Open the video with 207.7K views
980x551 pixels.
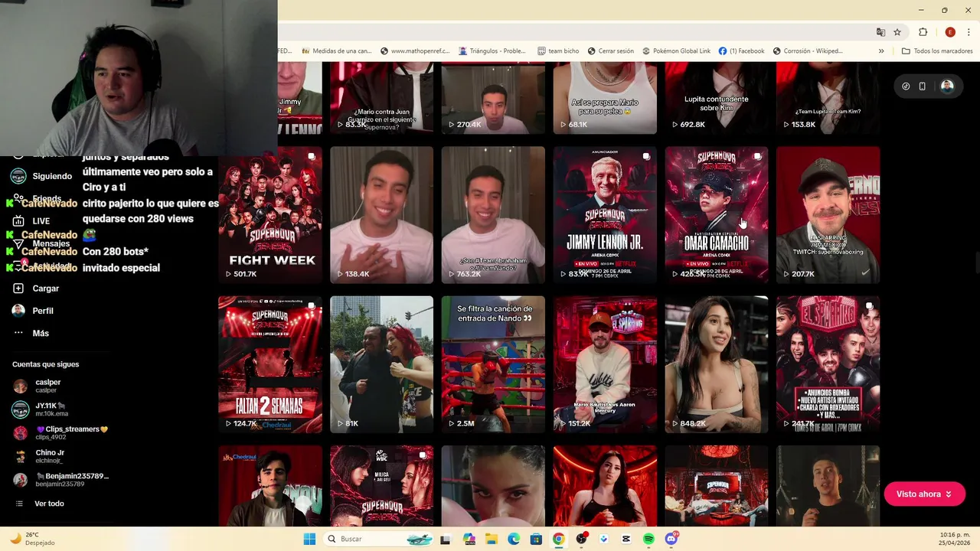(828, 215)
